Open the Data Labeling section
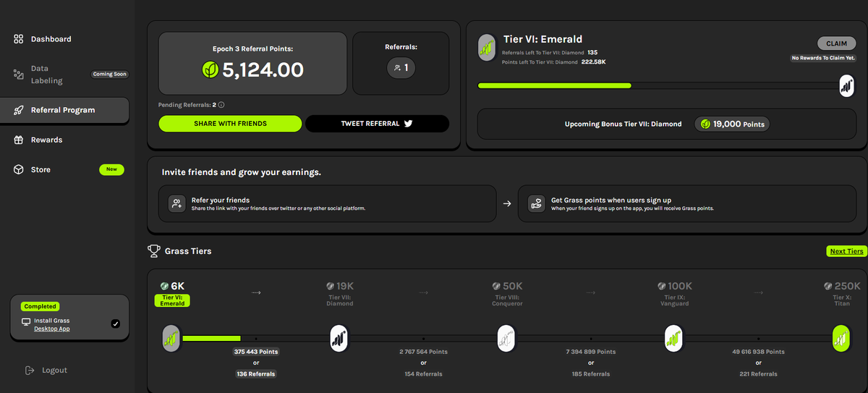Screen dimensions: 868x393 coord(46,75)
